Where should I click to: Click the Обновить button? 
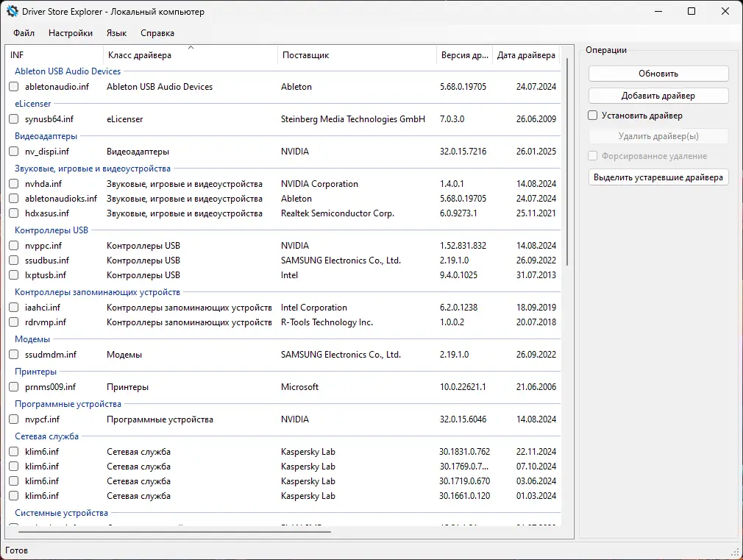click(658, 74)
